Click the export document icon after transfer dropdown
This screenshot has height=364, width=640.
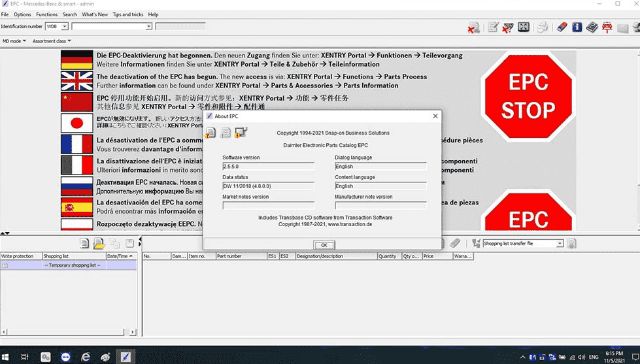coord(572,244)
